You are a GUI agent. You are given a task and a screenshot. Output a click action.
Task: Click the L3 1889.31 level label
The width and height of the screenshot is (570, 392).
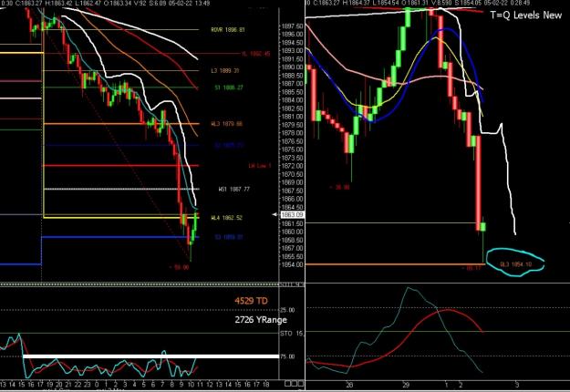click(x=225, y=70)
